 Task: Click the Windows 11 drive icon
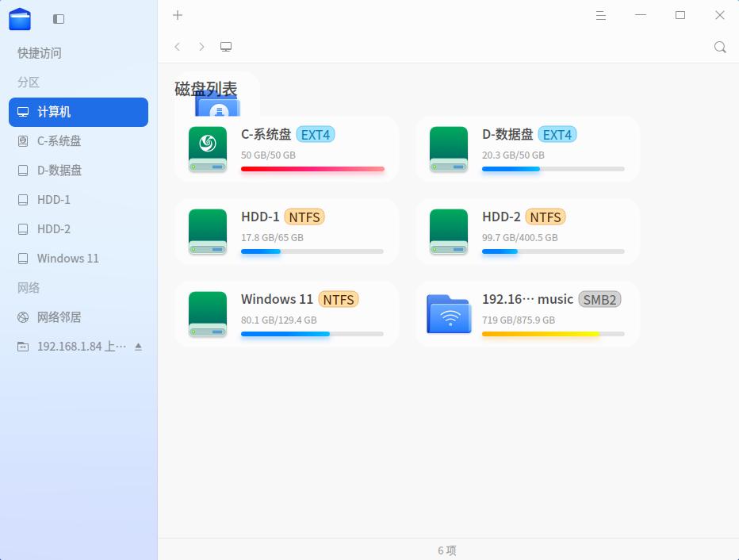pyautogui.click(x=208, y=314)
